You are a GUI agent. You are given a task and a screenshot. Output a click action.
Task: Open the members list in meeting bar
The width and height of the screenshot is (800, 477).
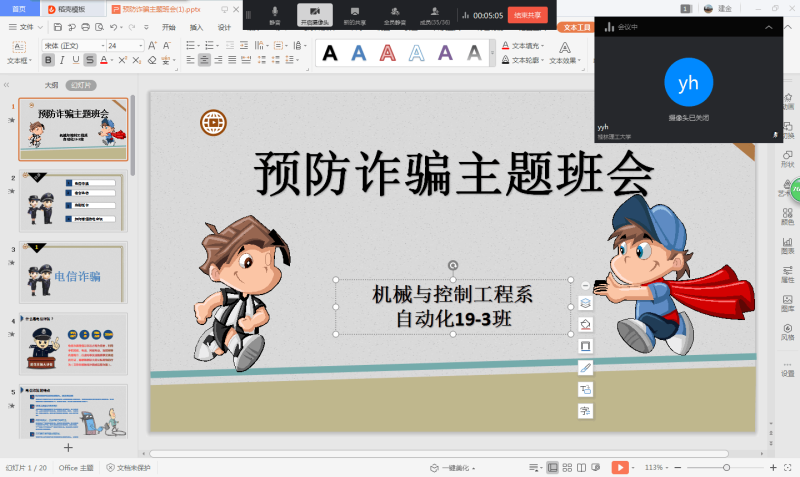click(x=435, y=13)
